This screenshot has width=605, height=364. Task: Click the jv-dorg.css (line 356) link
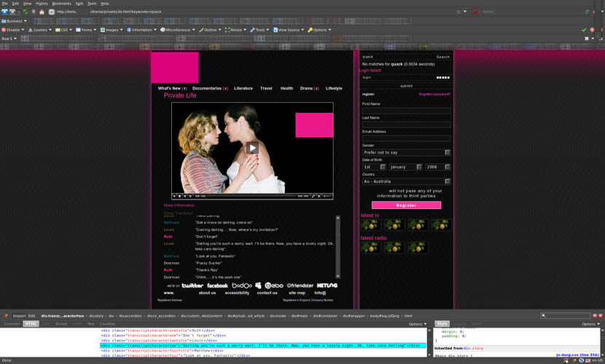(577, 355)
